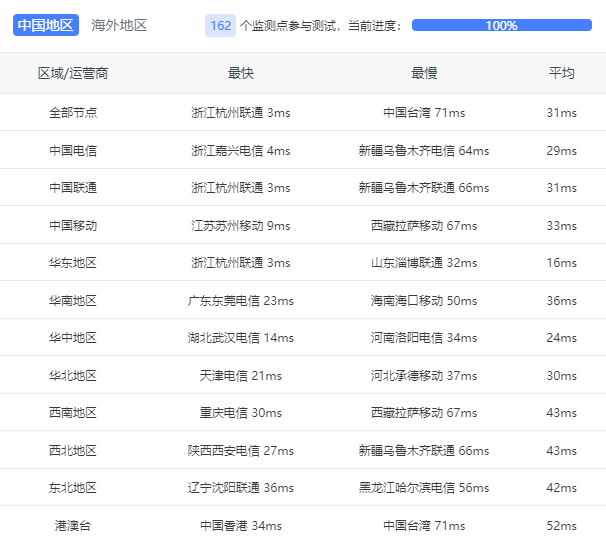This screenshot has height=545, width=606.
Task: Select the 全部节点 row label
Action: pyautogui.click(x=73, y=112)
